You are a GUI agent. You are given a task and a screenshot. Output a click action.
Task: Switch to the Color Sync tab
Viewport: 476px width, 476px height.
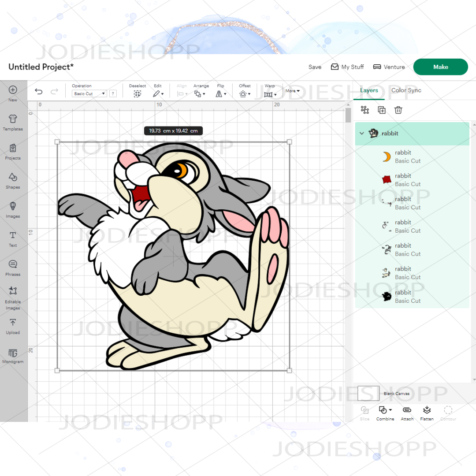pos(406,90)
